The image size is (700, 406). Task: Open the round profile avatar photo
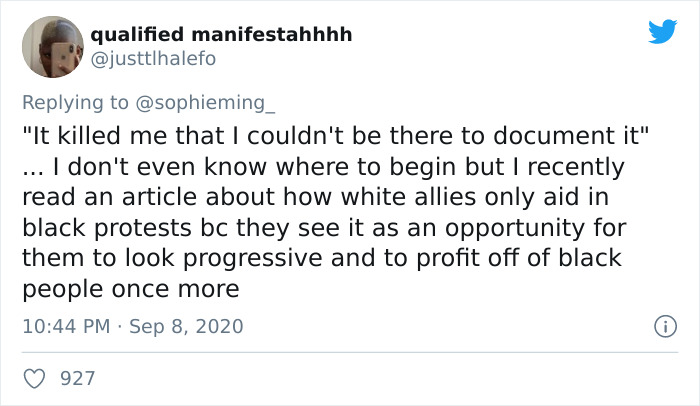coord(53,47)
